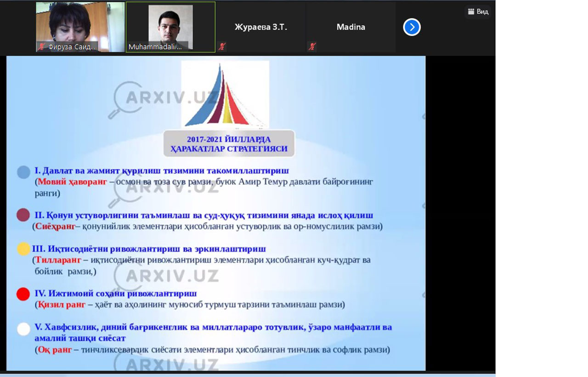Open the Вид view options button

pos(478,11)
